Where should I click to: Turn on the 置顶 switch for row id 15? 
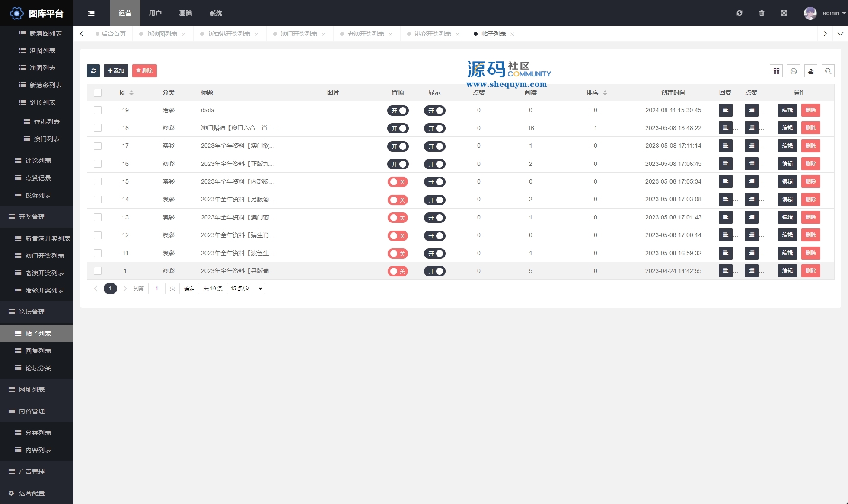pyautogui.click(x=398, y=182)
